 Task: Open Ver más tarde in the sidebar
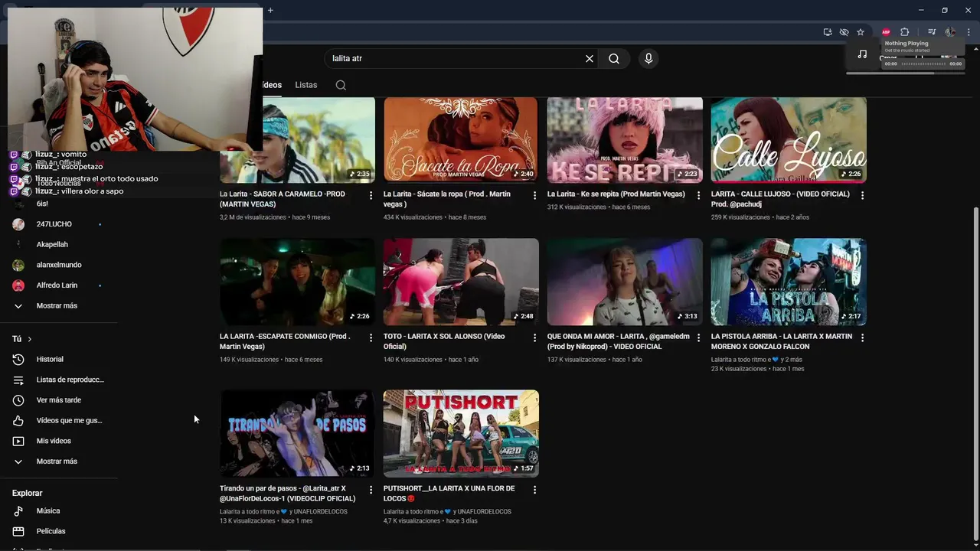59,400
